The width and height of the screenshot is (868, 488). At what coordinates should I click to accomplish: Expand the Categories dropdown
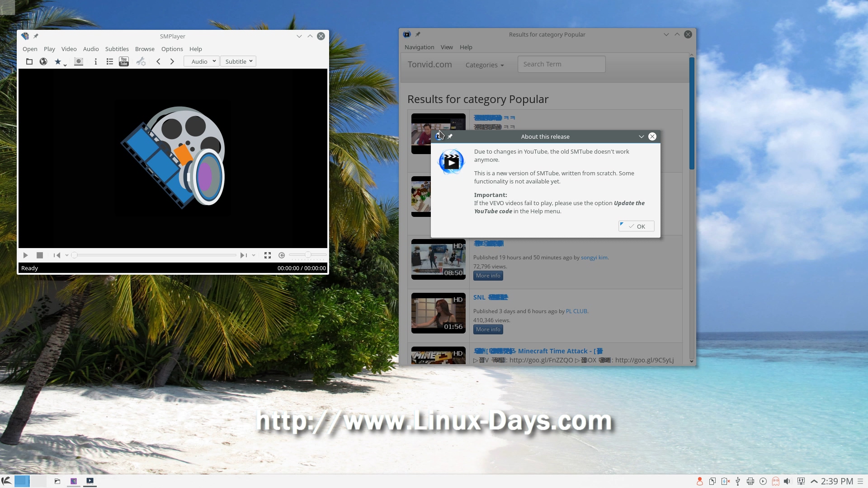click(x=485, y=65)
